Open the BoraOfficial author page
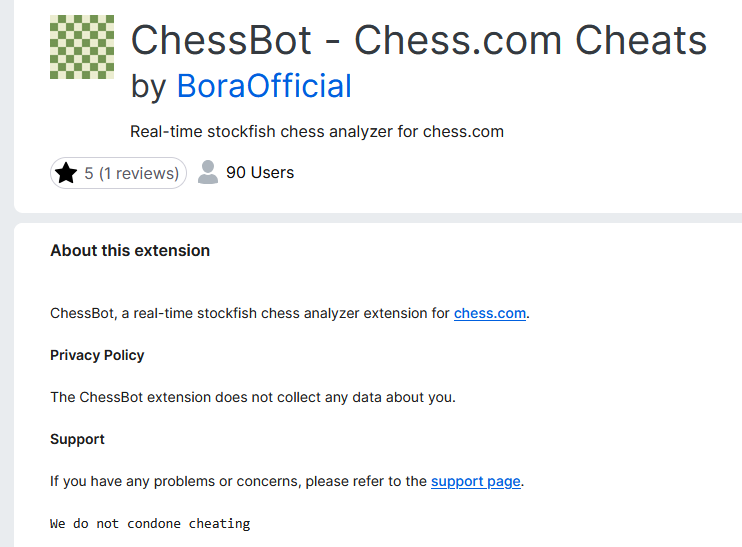Screen dimensions: 742x547 click(264, 86)
